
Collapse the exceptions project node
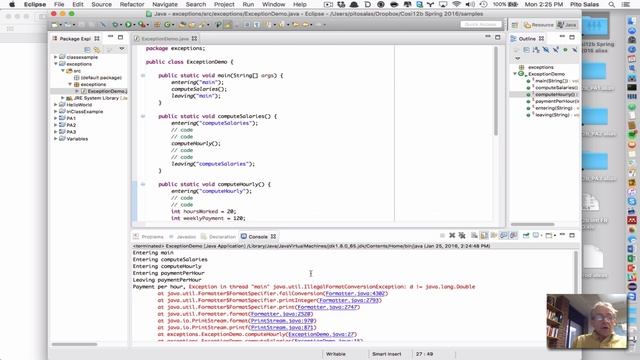tap(56, 64)
